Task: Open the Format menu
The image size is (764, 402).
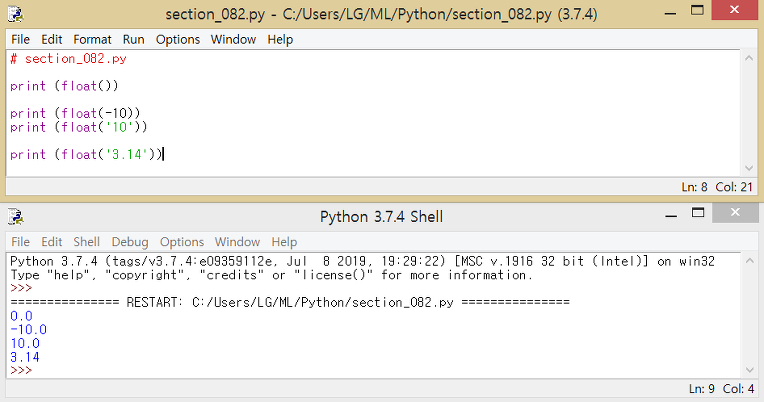Action: [x=92, y=39]
